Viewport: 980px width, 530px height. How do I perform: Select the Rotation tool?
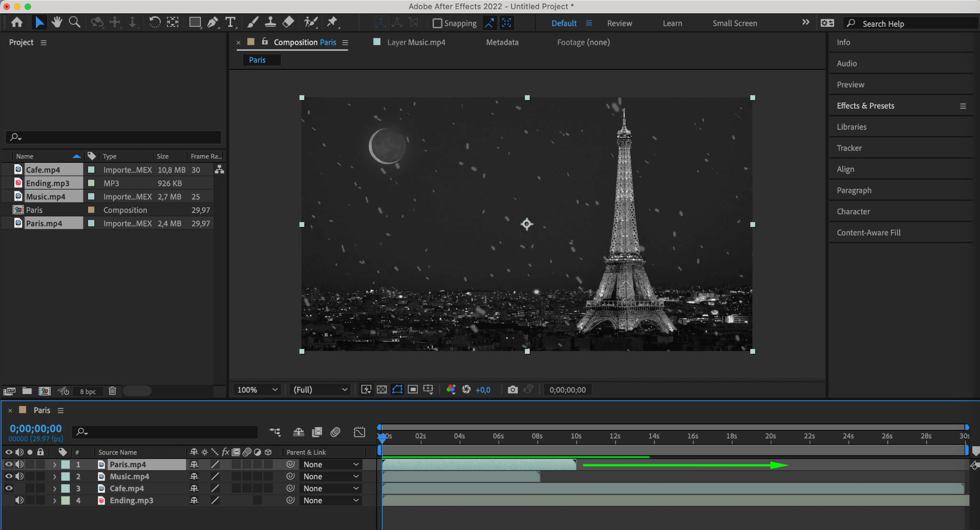click(x=154, y=22)
